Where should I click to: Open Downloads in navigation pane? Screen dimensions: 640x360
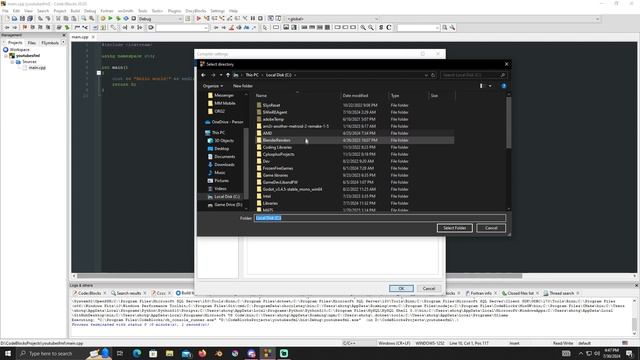tap(221, 164)
